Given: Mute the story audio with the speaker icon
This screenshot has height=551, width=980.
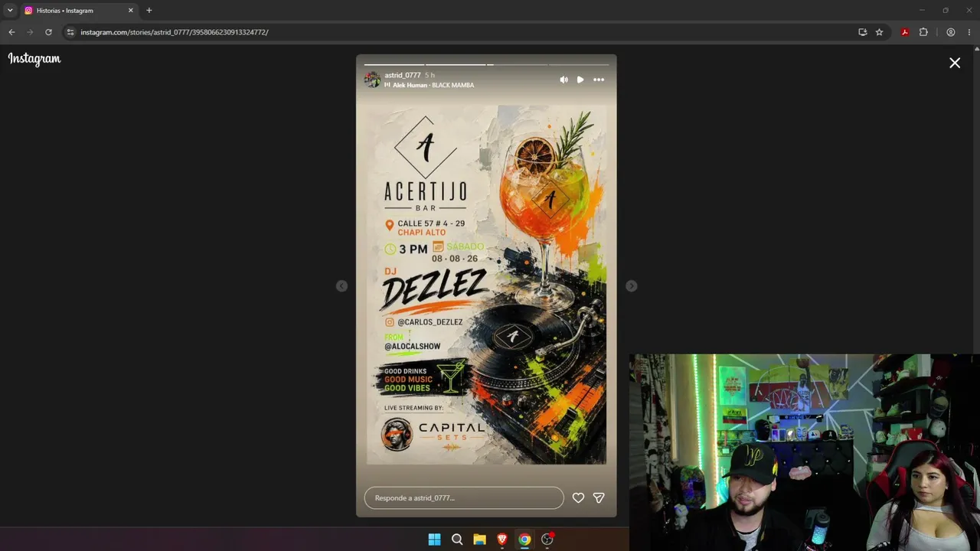Looking at the screenshot, I should pyautogui.click(x=564, y=80).
